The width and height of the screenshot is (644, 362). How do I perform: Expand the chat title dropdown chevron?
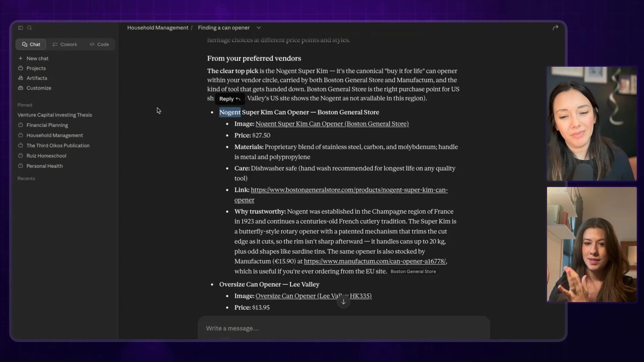click(x=259, y=28)
